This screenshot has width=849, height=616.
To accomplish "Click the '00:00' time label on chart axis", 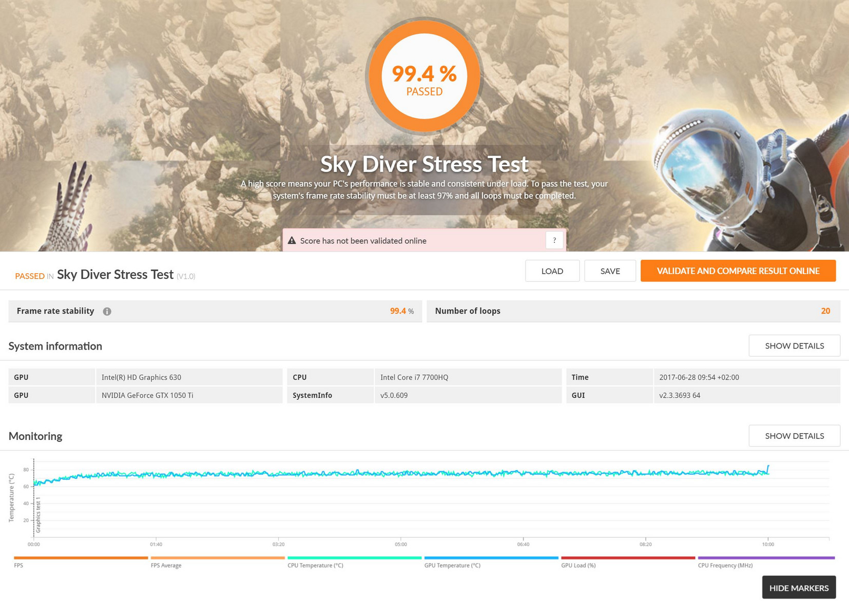I will click(34, 544).
